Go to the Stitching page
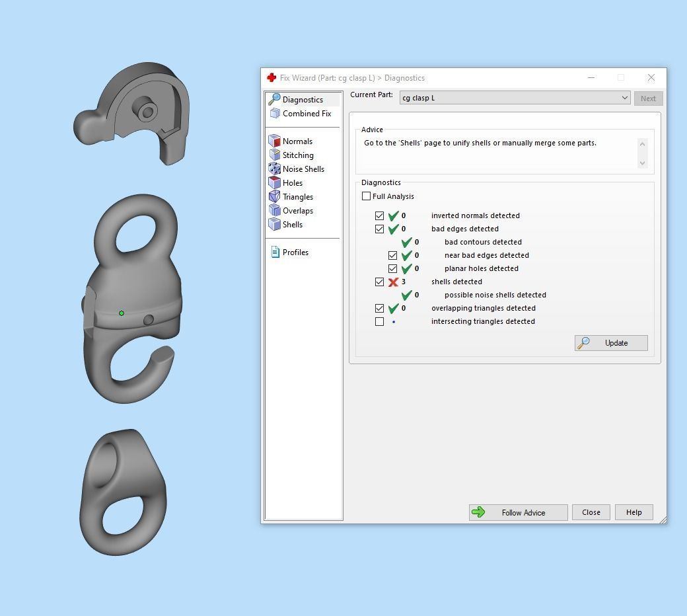This screenshot has width=687, height=616. point(298,155)
